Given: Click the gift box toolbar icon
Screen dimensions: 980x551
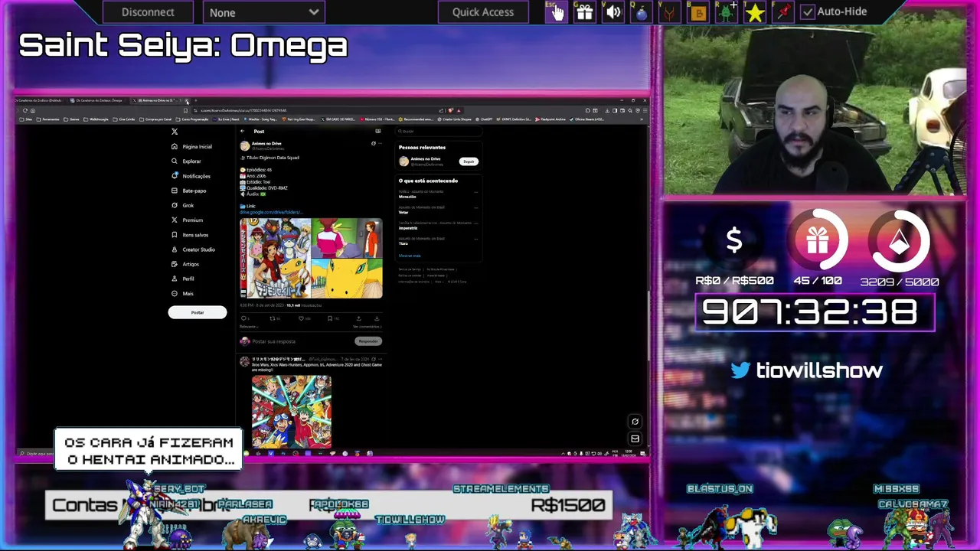Looking at the screenshot, I should tap(584, 11).
